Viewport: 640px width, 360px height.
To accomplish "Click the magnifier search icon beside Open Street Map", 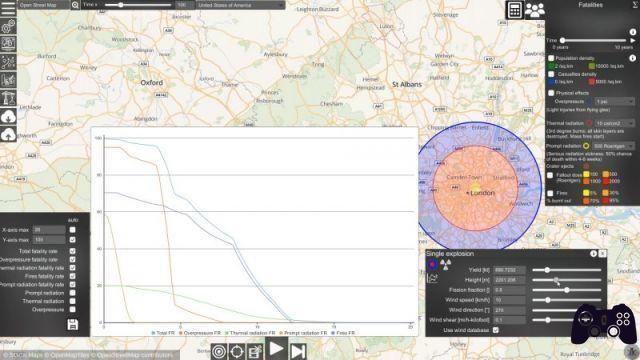I will 75,5.
